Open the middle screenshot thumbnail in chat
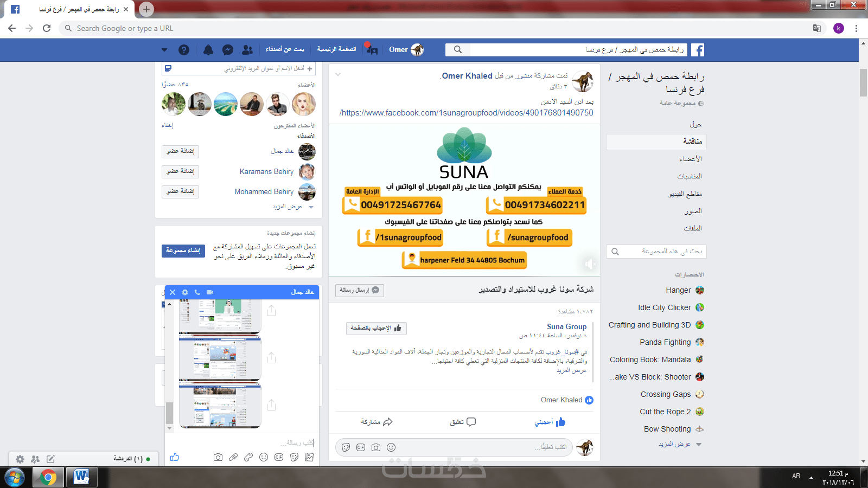This screenshot has height=488, width=868. tap(220, 358)
